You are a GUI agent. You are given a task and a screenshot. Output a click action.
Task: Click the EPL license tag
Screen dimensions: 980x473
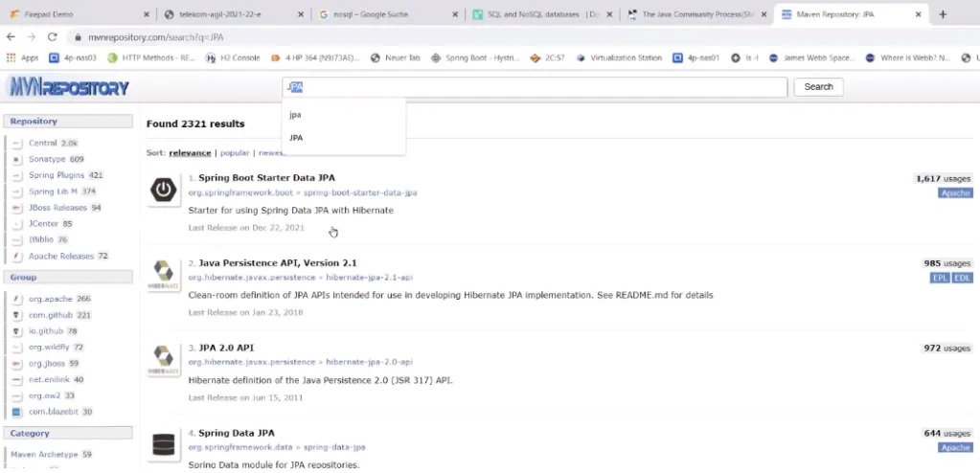coord(940,278)
